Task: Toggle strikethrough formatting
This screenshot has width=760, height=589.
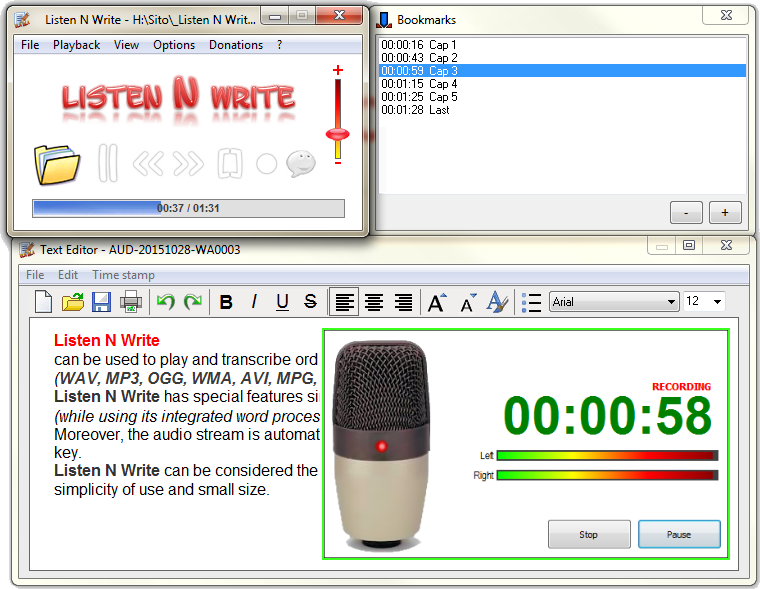Action: click(x=310, y=302)
